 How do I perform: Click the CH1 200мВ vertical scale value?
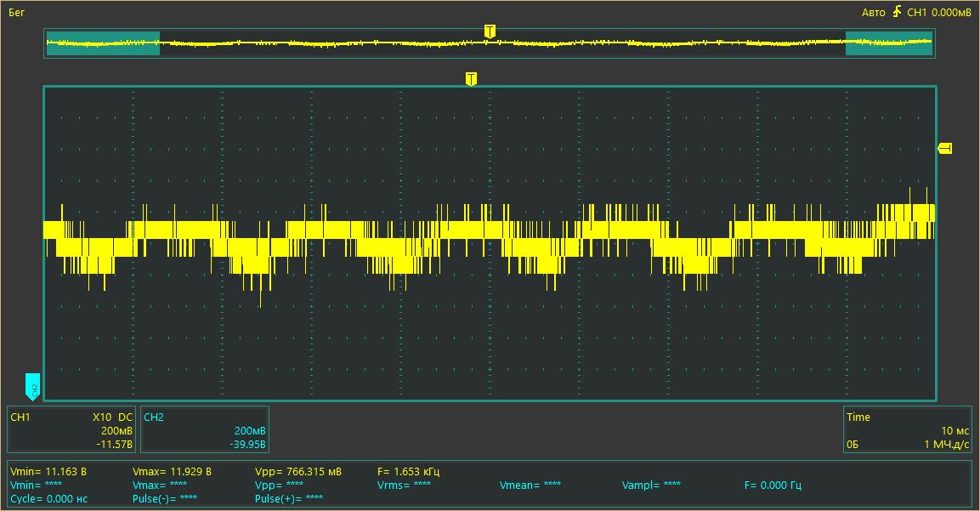click(x=117, y=431)
